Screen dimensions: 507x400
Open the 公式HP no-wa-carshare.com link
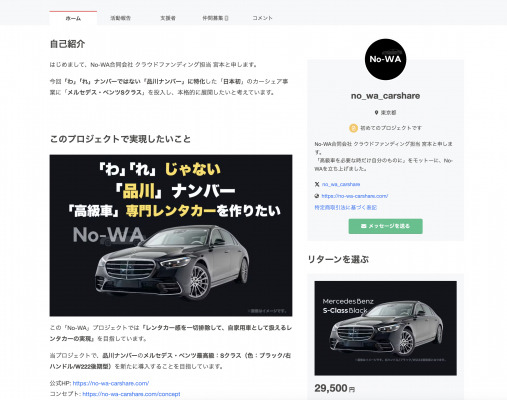pyautogui.click(x=111, y=383)
